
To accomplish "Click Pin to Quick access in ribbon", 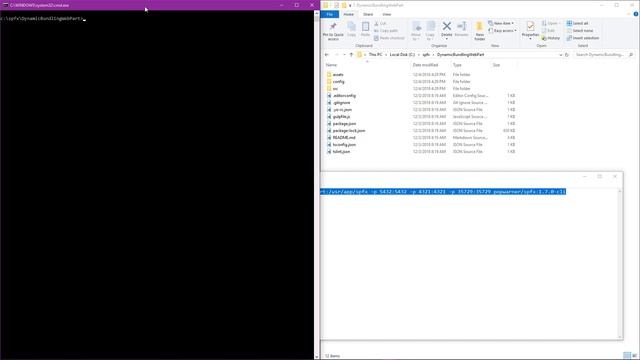I will pos(333,31).
